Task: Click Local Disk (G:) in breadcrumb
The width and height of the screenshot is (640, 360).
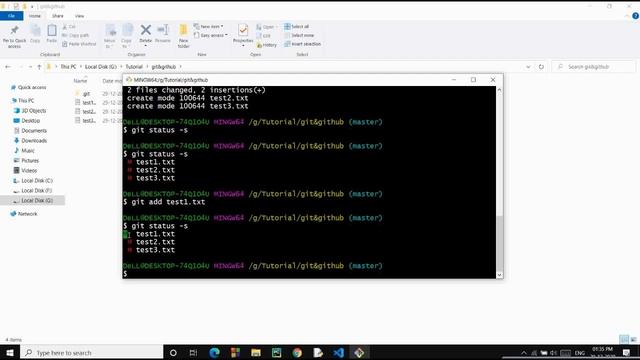Action: click(100, 67)
